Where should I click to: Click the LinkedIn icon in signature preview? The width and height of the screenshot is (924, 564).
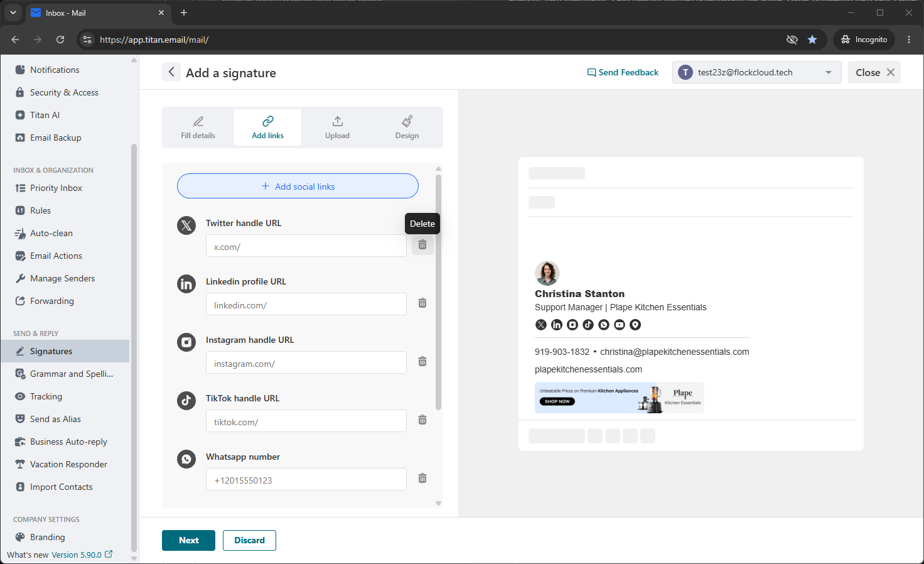click(557, 325)
